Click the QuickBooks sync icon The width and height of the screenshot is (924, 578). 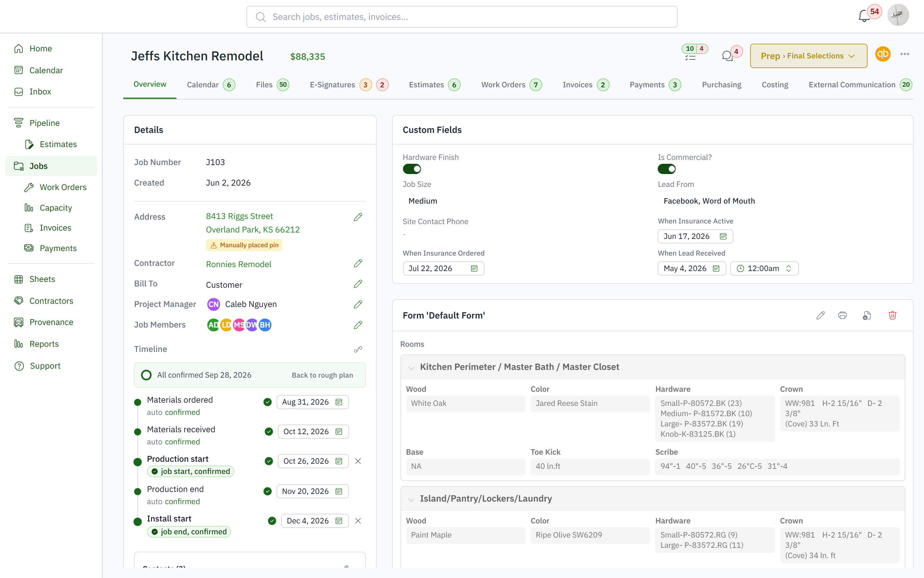tap(882, 54)
